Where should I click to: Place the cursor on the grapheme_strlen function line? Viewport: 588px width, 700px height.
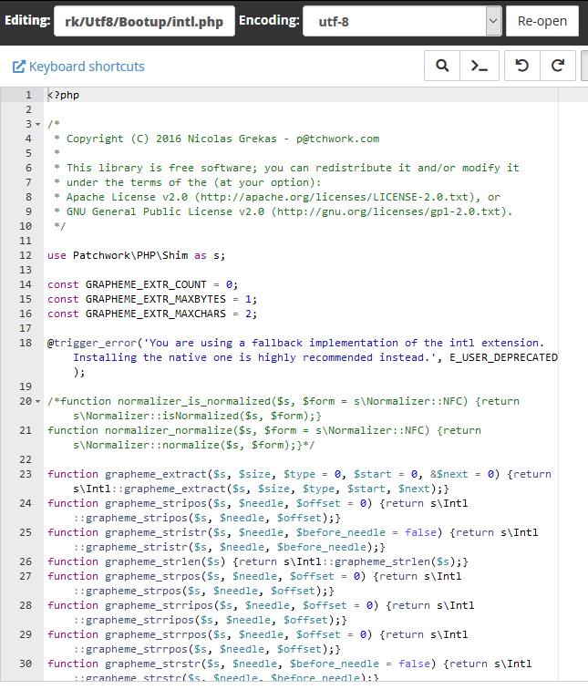(x=258, y=561)
